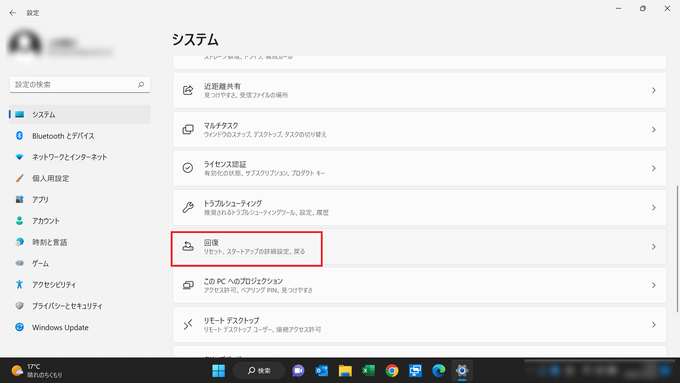680x383 pixels.
Task: Click the リモート デスクトップ icon
Action: click(188, 324)
